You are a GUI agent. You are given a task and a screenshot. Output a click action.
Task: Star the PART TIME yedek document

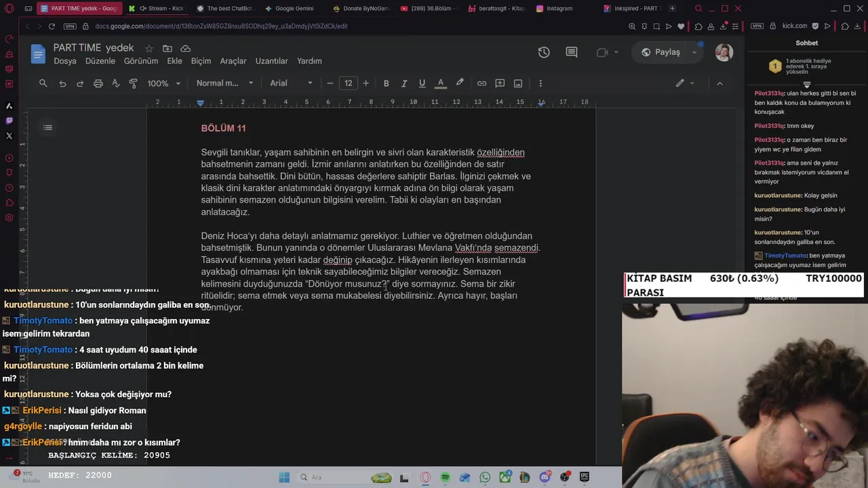[x=149, y=49]
